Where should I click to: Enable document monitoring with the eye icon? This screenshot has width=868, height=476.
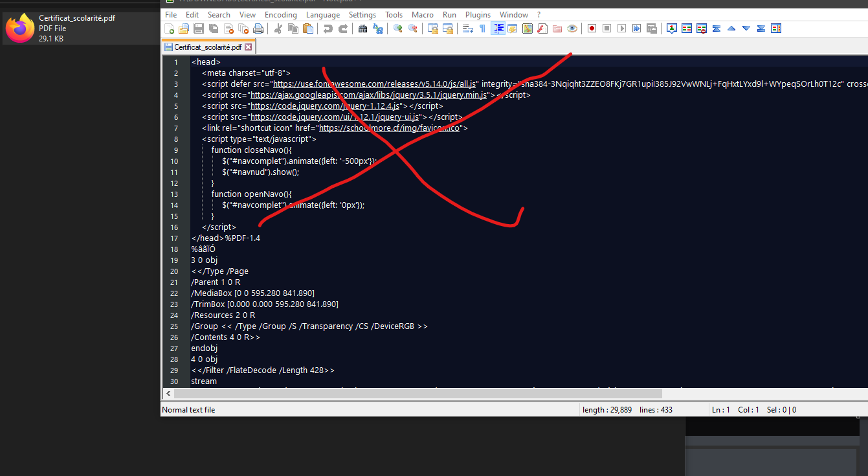coord(572,28)
